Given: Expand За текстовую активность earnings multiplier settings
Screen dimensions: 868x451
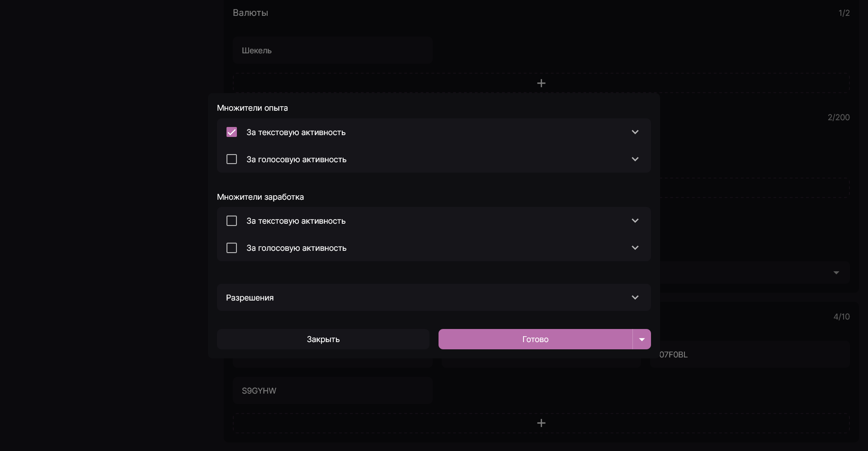Looking at the screenshot, I should [635, 221].
